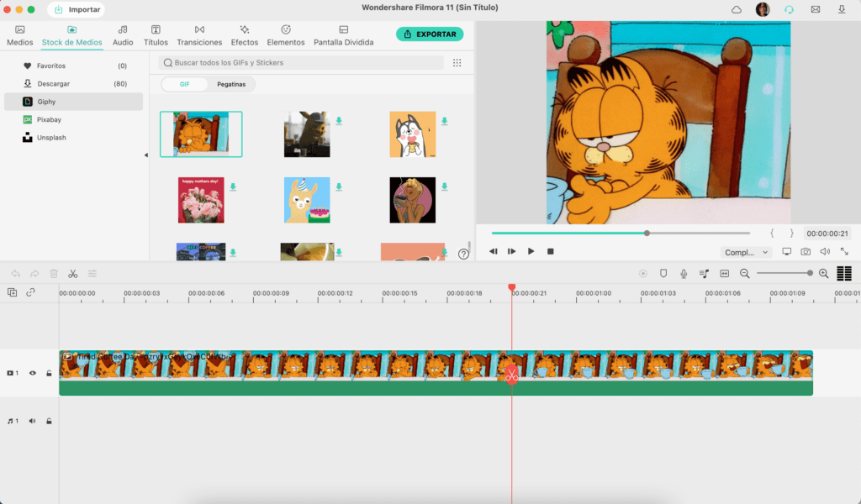Play the preview video
The height and width of the screenshot is (504, 861).
pos(531,251)
